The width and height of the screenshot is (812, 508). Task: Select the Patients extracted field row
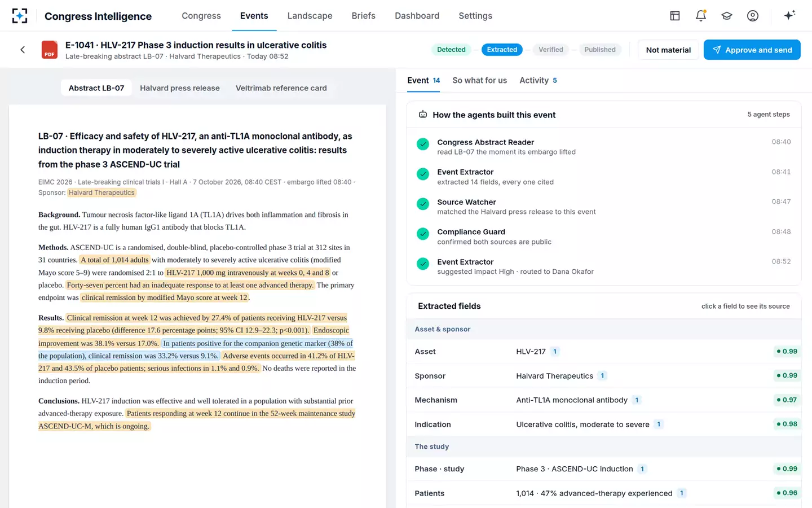point(604,493)
